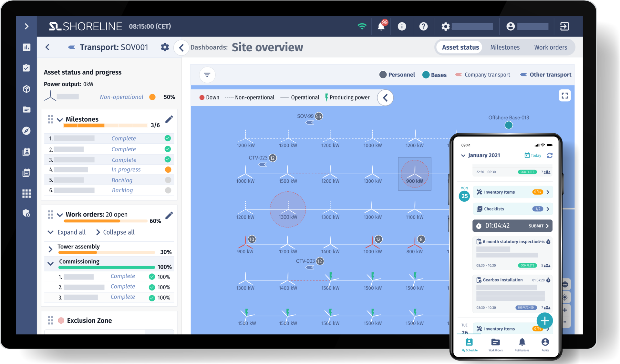This screenshot has height=364, width=620.
Task: Toggle Personnel visibility in map legend
Action: (397, 75)
